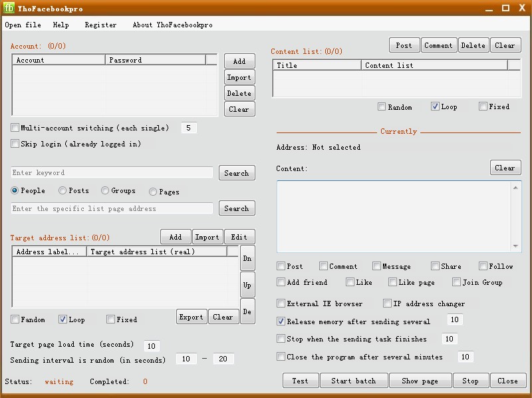The width and height of the screenshot is (532, 398).
Task: Select the Groups radio button
Action: [105, 191]
